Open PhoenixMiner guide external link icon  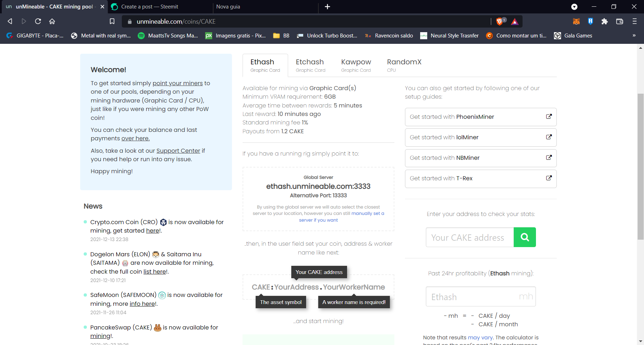point(549,117)
